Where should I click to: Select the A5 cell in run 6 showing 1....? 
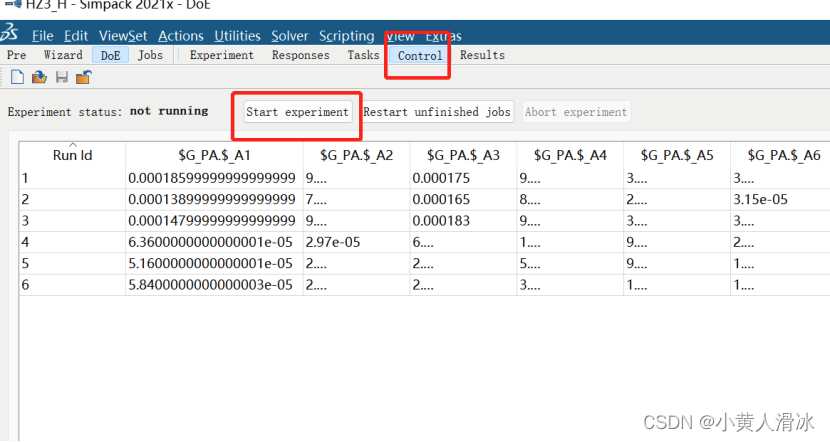click(x=677, y=285)
